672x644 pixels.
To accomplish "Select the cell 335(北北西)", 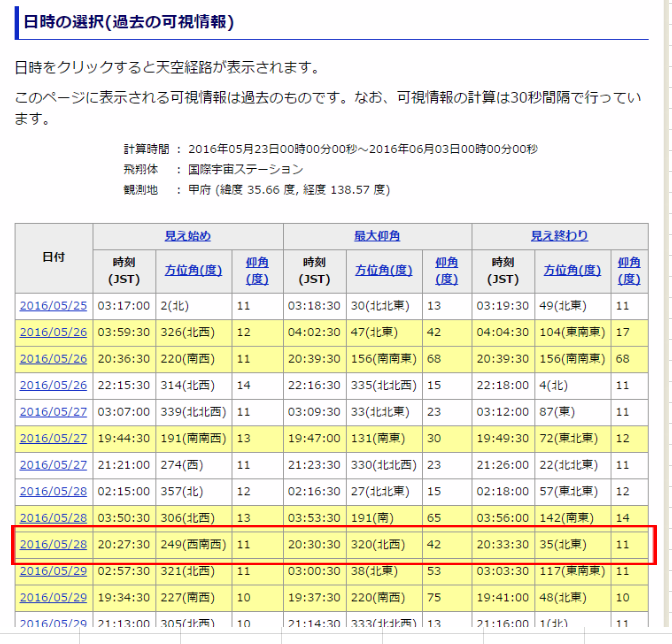I will tap(384, 386).
